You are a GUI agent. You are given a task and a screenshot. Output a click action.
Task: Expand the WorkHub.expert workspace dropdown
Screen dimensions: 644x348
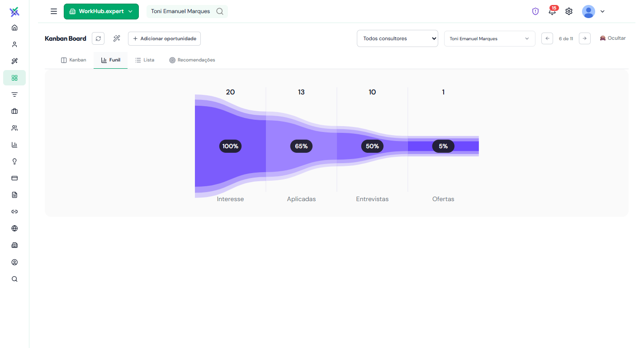(101, 11)
